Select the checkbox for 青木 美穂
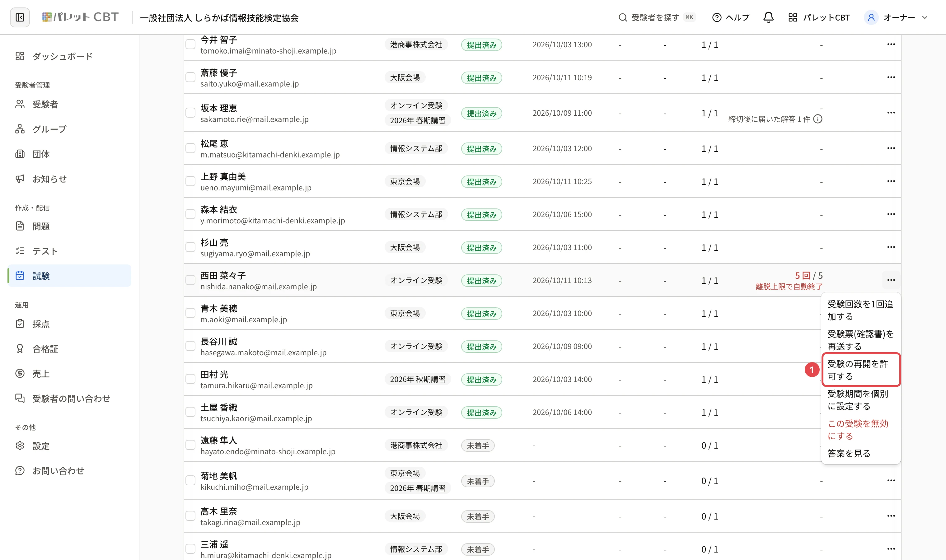946x560 pixels. (190, 313)
